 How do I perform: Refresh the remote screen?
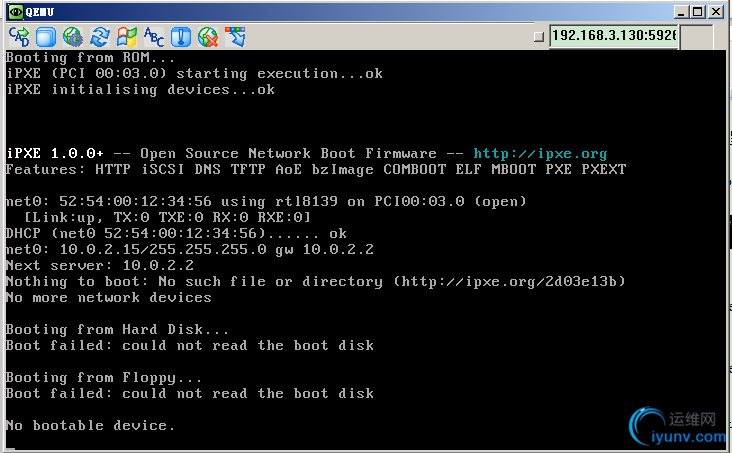(100, 37)
